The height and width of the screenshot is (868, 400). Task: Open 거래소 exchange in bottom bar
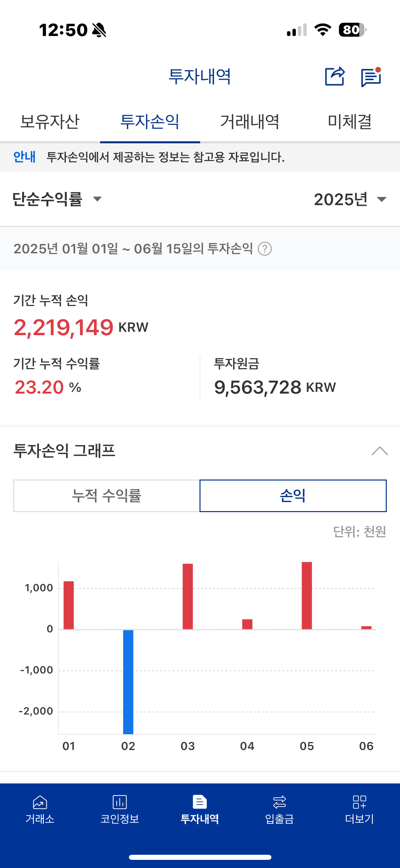(x=40, y=810)
